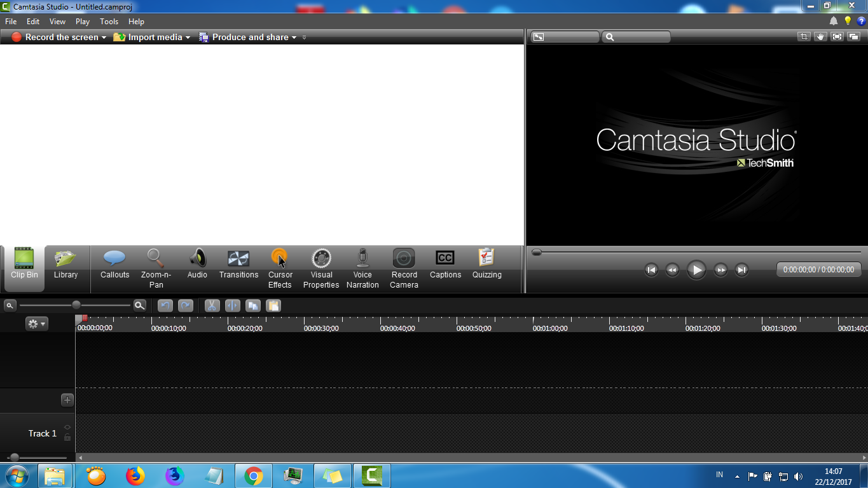This screenshot has height=488, width=868.
Task: Open the Tools menu
Action: pos(109,22)
